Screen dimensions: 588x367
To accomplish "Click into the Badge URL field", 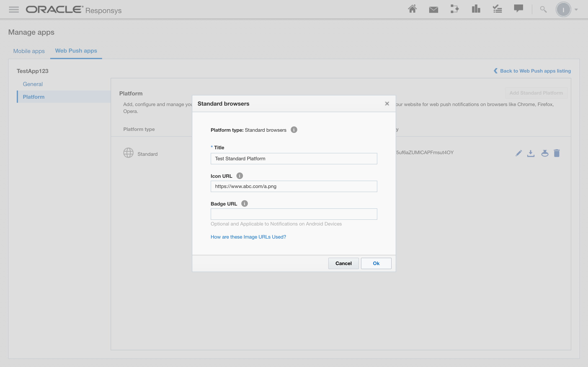I will coord(294,214).
